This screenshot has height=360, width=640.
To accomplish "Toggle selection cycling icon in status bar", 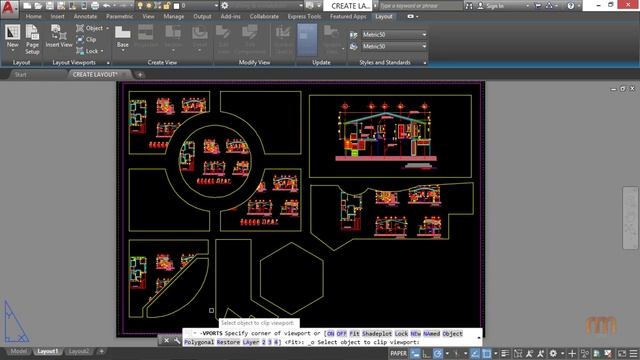I will (518, 353).
